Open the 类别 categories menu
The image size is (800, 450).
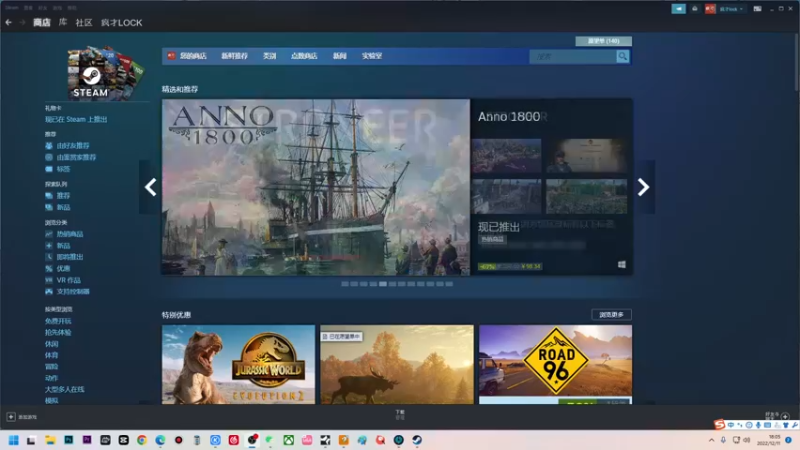tap(269, 56)
